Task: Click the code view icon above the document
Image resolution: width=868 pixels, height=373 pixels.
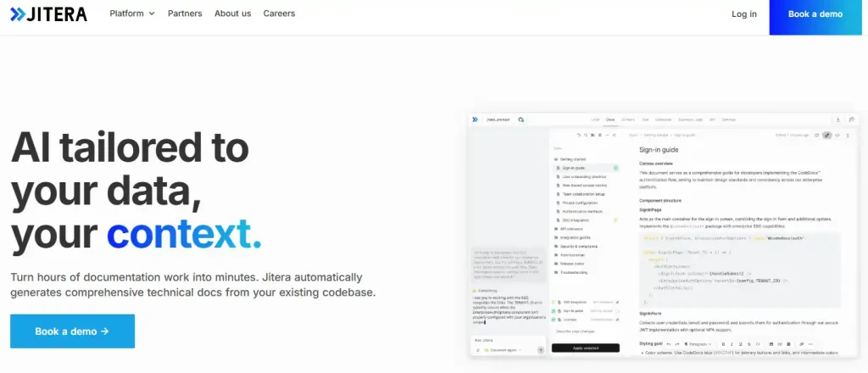Action: pyautogui.click(x=837, y=135)
